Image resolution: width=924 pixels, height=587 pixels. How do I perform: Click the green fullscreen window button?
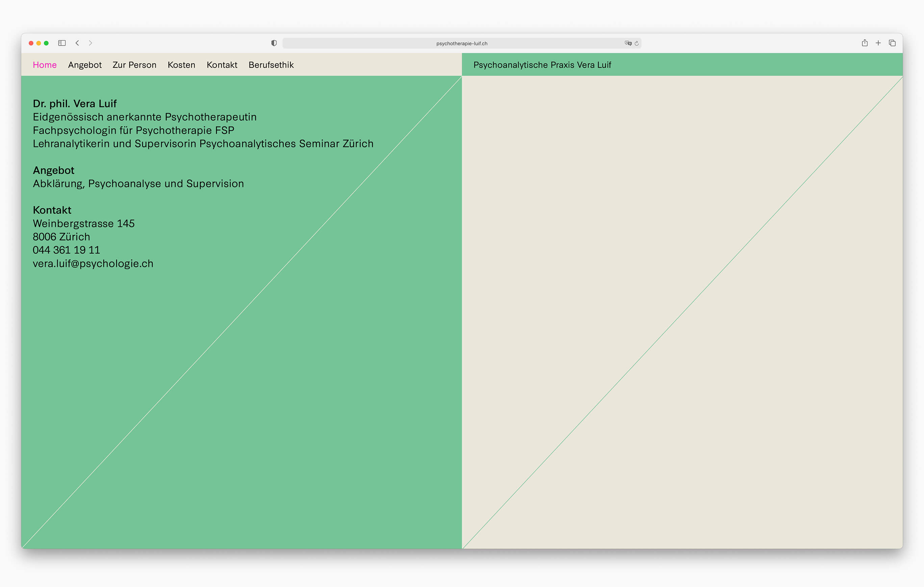[x=46, y=43]
